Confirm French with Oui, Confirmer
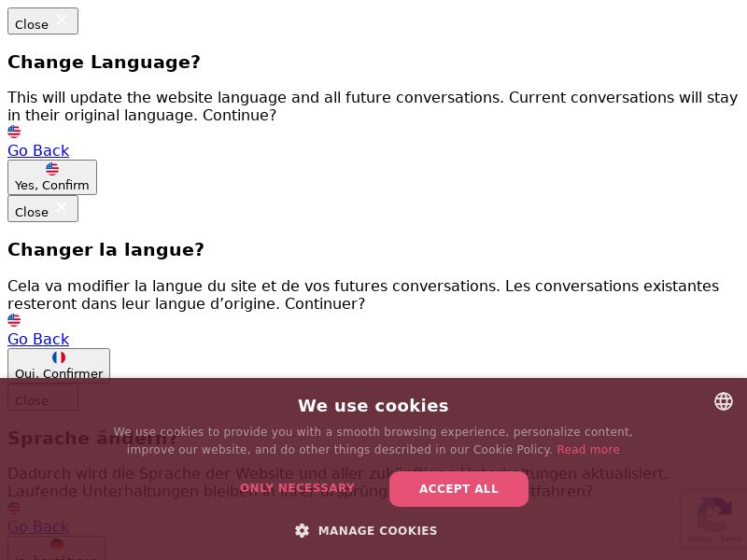Image resolution: width=747 pixels, height=560 pixels. coord(59,365)
